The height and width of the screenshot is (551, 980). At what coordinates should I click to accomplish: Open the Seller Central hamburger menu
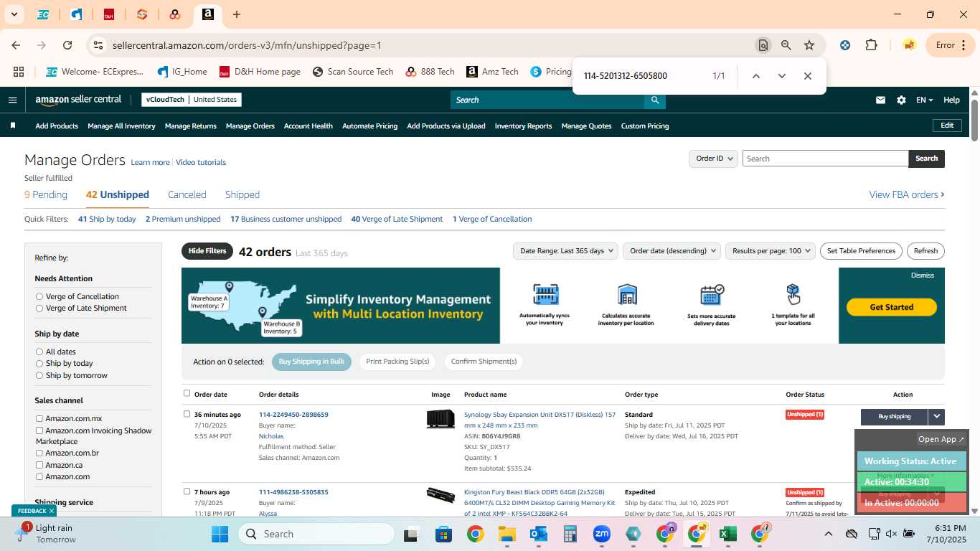(12, 100)
